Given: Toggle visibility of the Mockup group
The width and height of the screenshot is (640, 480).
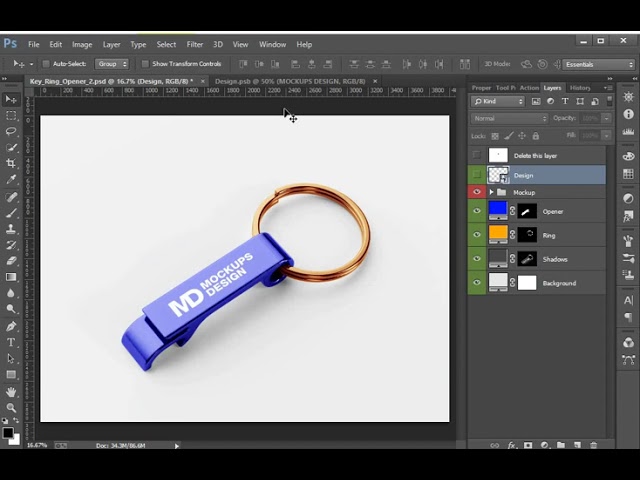Looking at the screenshot, I should (476, 192).
